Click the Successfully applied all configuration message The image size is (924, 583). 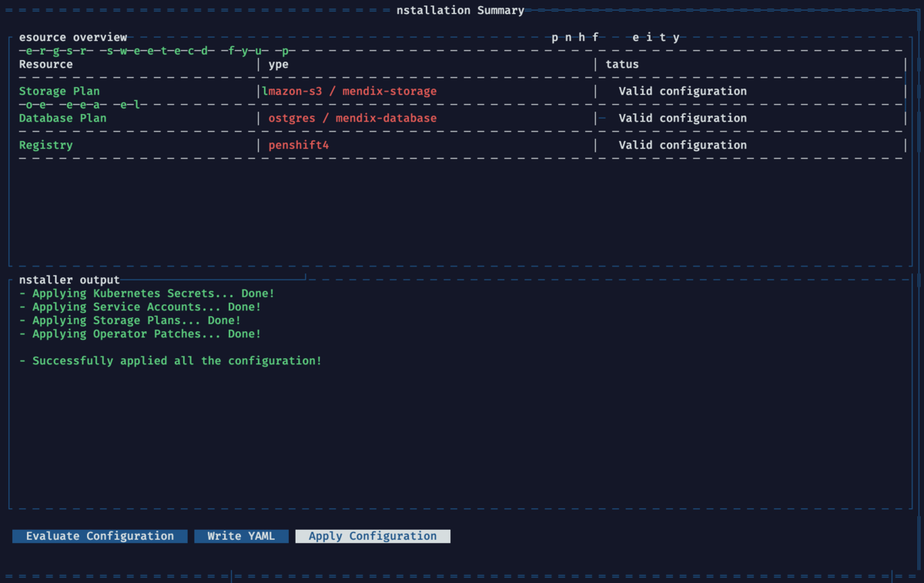click(x=170, y=361)
